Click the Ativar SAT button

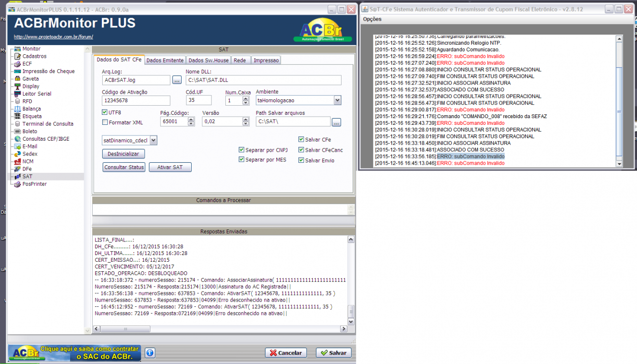(x=170, y=167)
